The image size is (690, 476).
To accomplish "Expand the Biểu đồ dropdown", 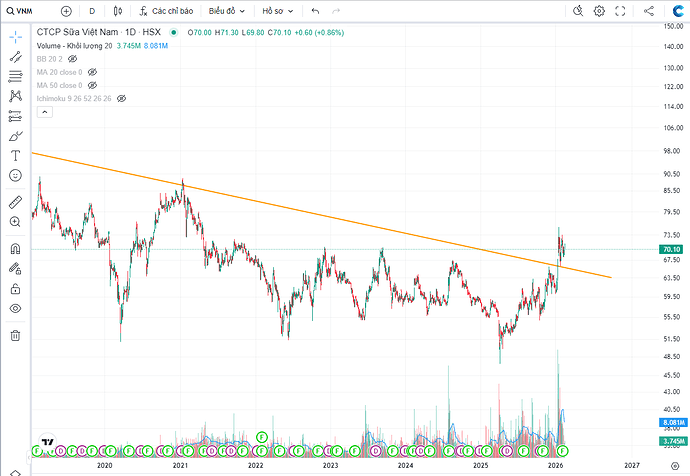I will click(x=229, y=11).
